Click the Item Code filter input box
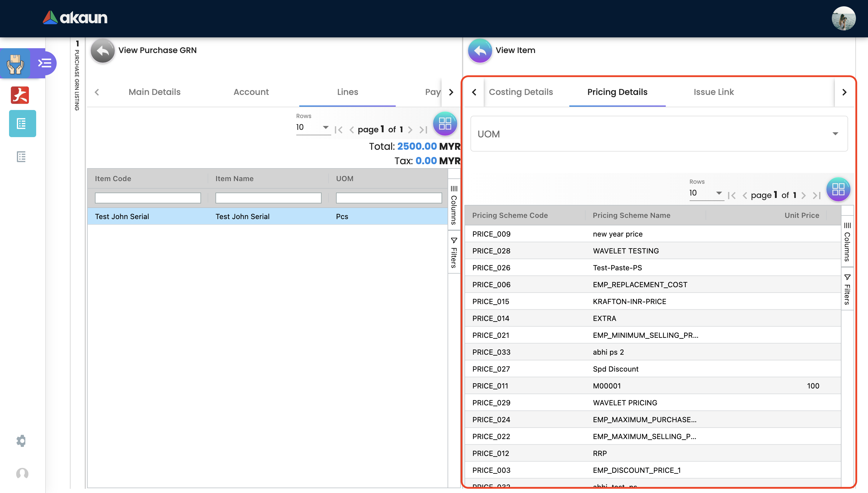The image size is (868, 493). point(148,198)
